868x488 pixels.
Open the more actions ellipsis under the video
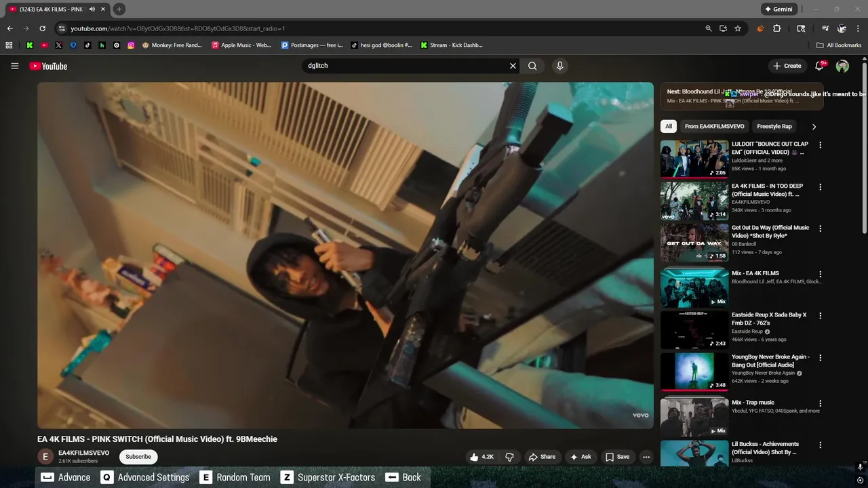[x=646, y=457]
